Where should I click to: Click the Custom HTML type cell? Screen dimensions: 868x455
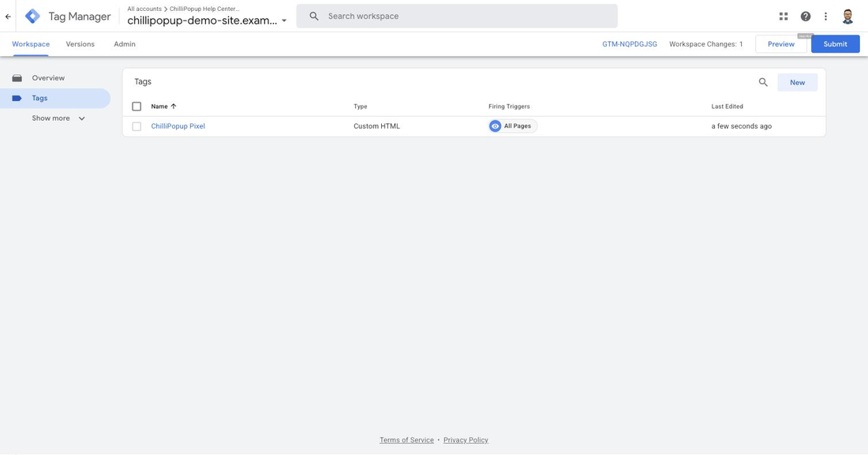click(376, 126)
